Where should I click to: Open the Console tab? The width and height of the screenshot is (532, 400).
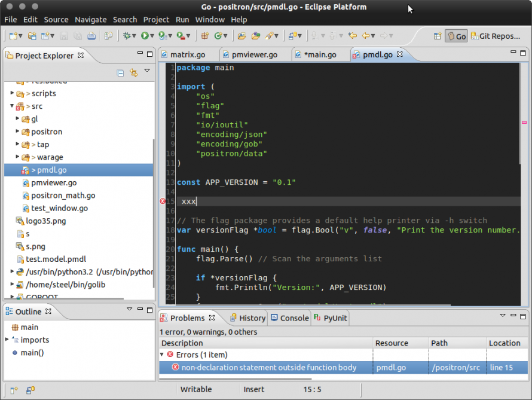pos(294,318)
